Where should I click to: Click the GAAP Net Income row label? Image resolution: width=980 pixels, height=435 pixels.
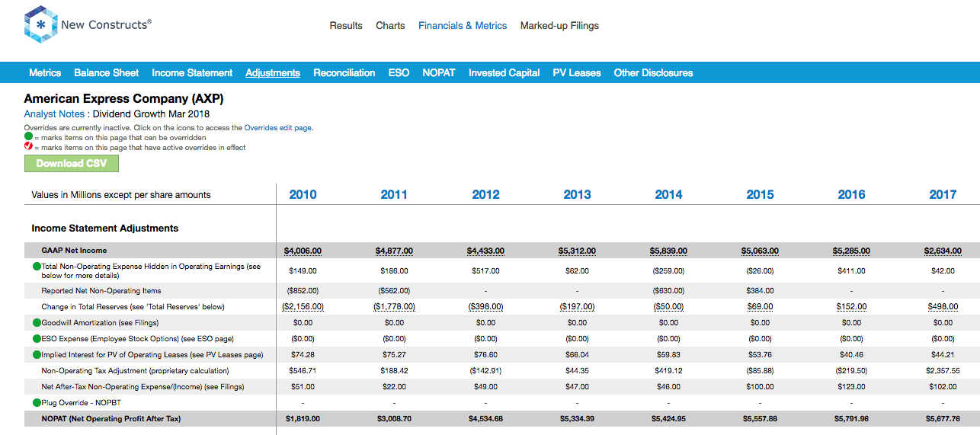[74, 251]
